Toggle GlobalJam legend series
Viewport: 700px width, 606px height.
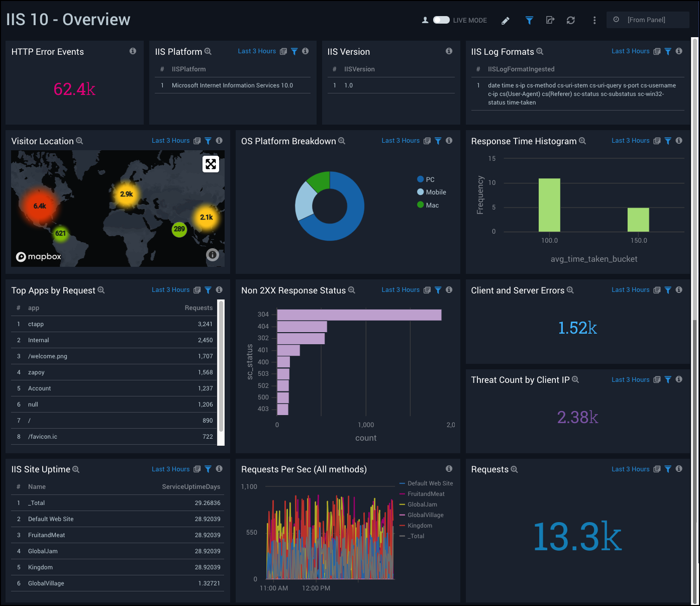pos(418,504)
